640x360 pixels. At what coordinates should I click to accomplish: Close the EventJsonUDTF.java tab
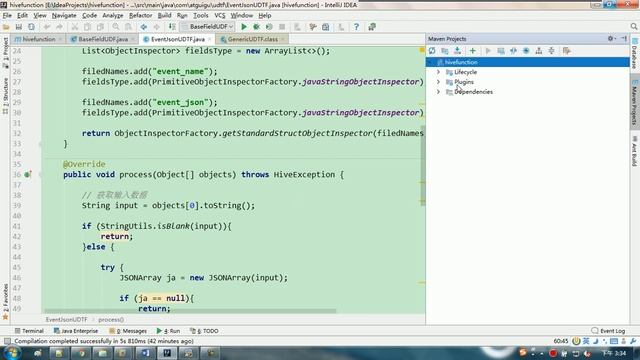coord(210,39)
